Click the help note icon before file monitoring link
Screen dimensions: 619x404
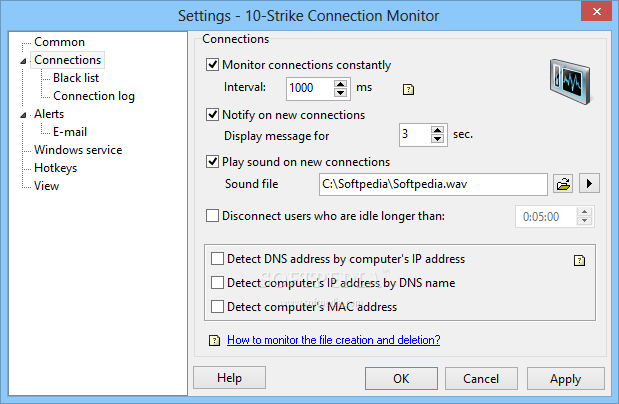click(x=214, y=340)
